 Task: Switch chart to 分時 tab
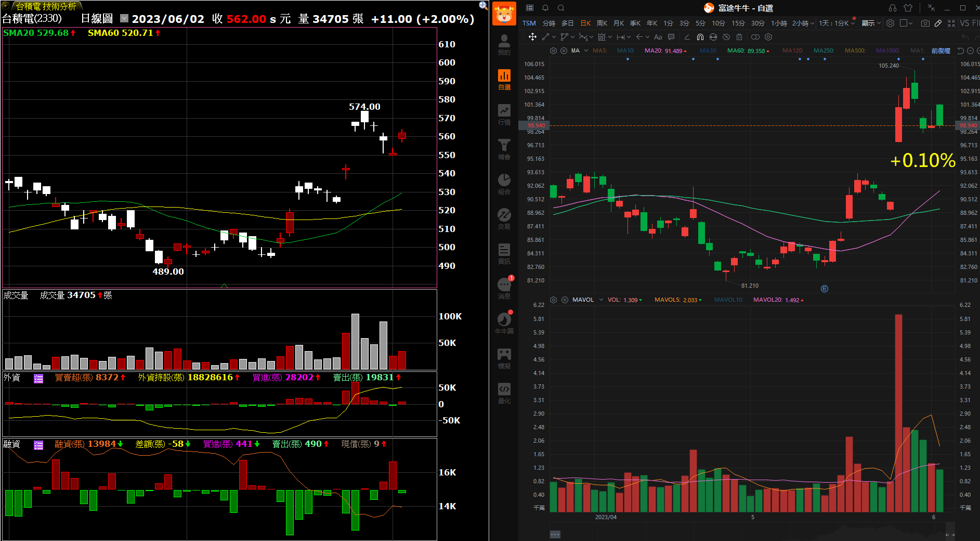pos(549,23)
